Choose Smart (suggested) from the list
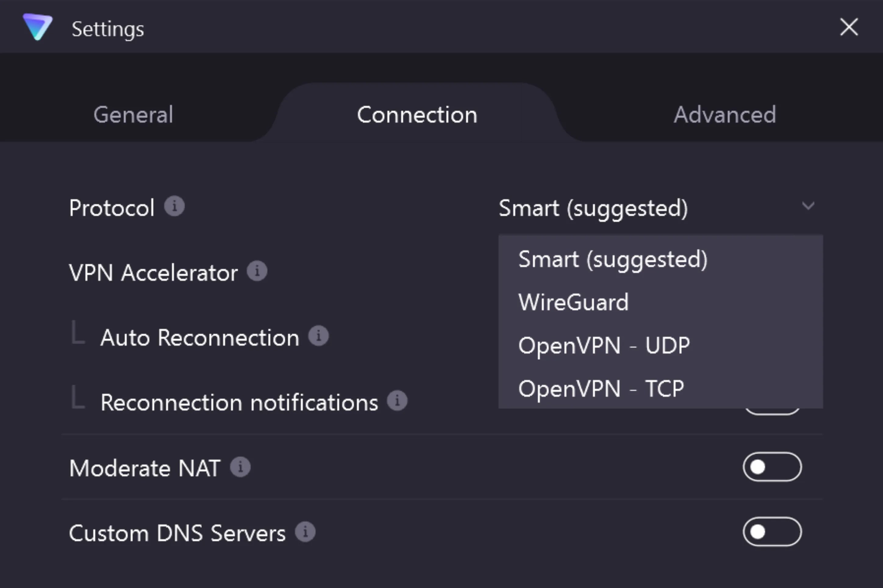883x588 pixels. [x=613, y=259]
